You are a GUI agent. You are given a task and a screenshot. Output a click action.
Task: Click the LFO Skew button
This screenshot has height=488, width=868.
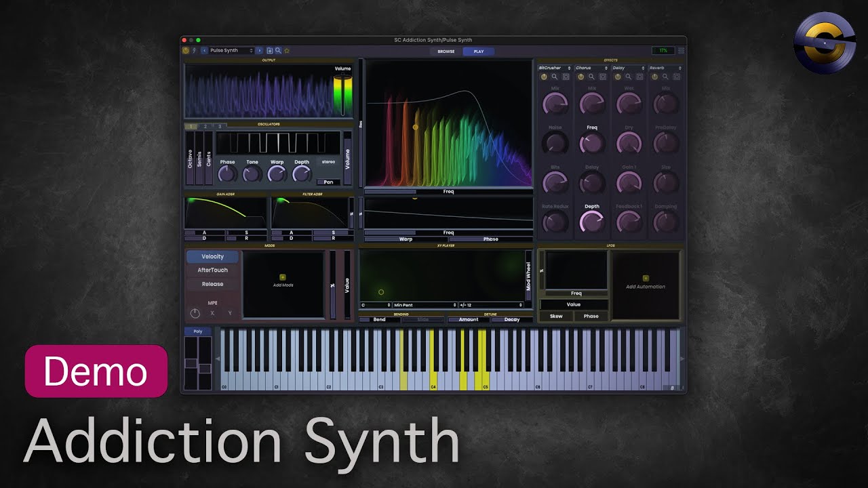(x=556, y=317)
